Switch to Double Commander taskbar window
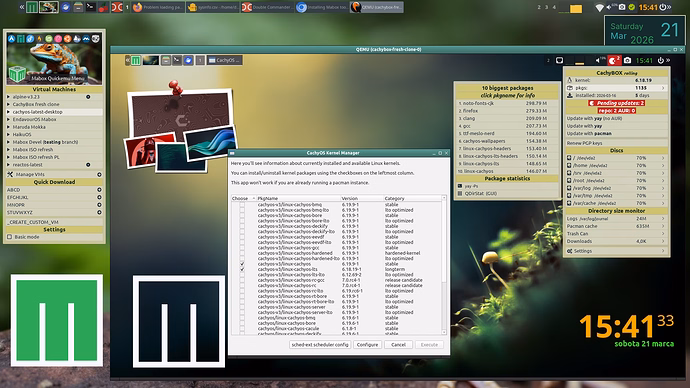The height and width of the screenshot is (388, 690). click(x=267, y=7)
